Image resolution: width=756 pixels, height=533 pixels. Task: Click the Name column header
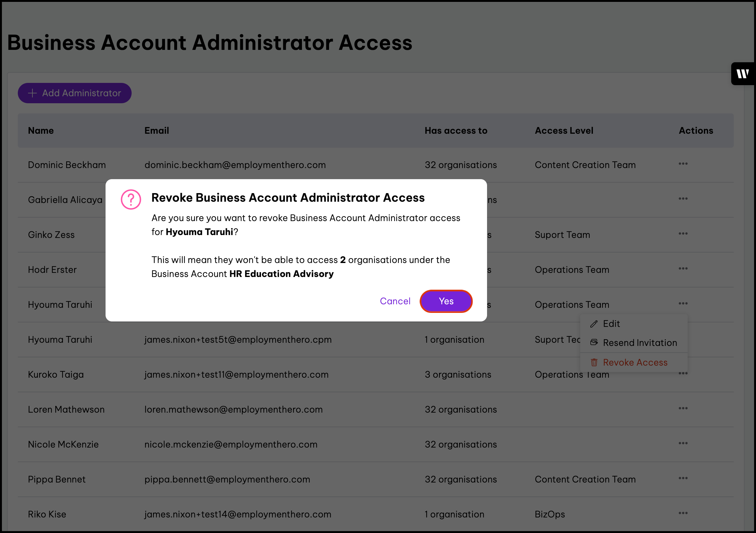pos(41,131)
